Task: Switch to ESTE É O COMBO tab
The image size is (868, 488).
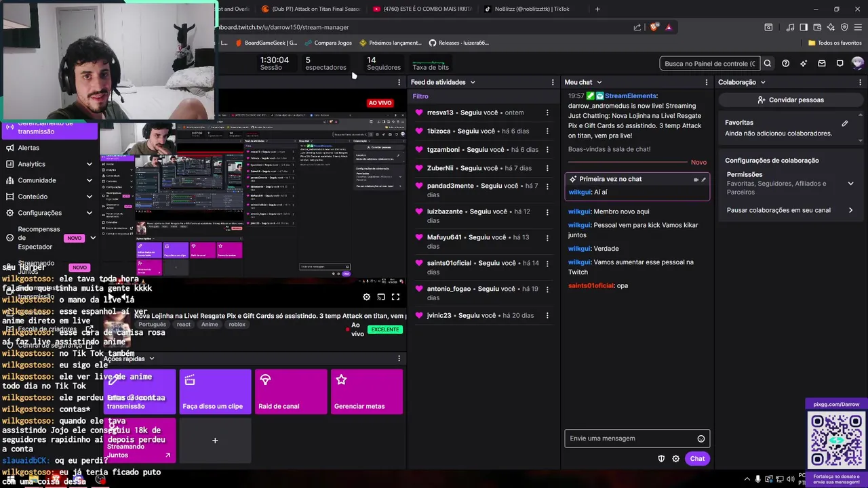Action: (x=422, y=9)
